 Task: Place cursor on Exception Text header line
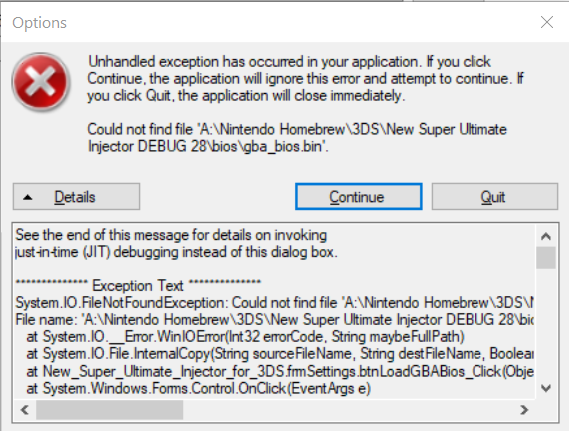(x=138, y=286)
